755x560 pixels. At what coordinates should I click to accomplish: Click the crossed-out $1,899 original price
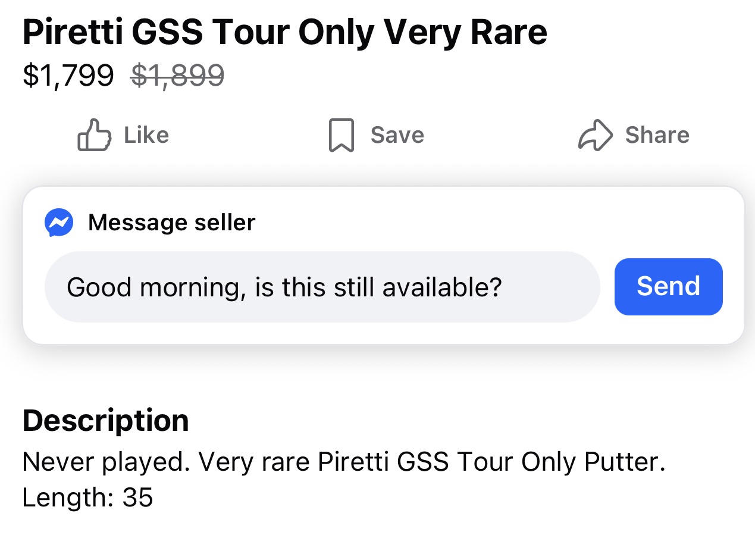pos(177,76)
